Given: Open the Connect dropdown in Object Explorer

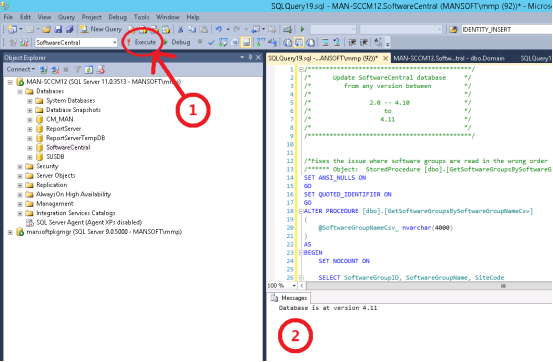Looking at the screenshot, I should click(x=20, y=70).
